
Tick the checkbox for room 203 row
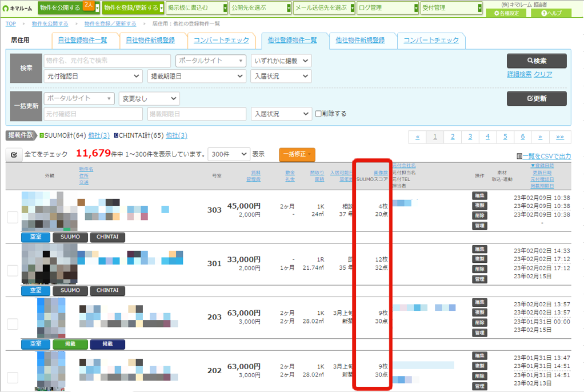[13, 324]
